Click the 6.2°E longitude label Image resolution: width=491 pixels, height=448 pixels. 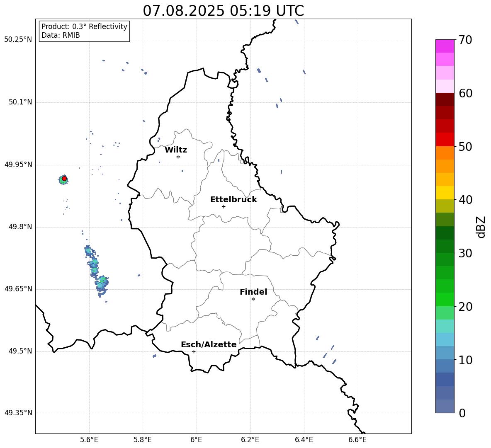coord(250,440)
